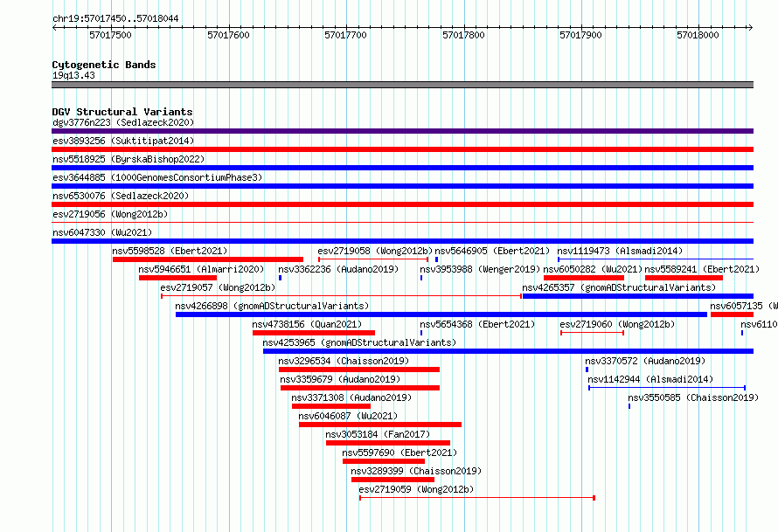The image size is (778, 532).
Task: Click the right arrow end of the ruler
Action: pos(751,27)
